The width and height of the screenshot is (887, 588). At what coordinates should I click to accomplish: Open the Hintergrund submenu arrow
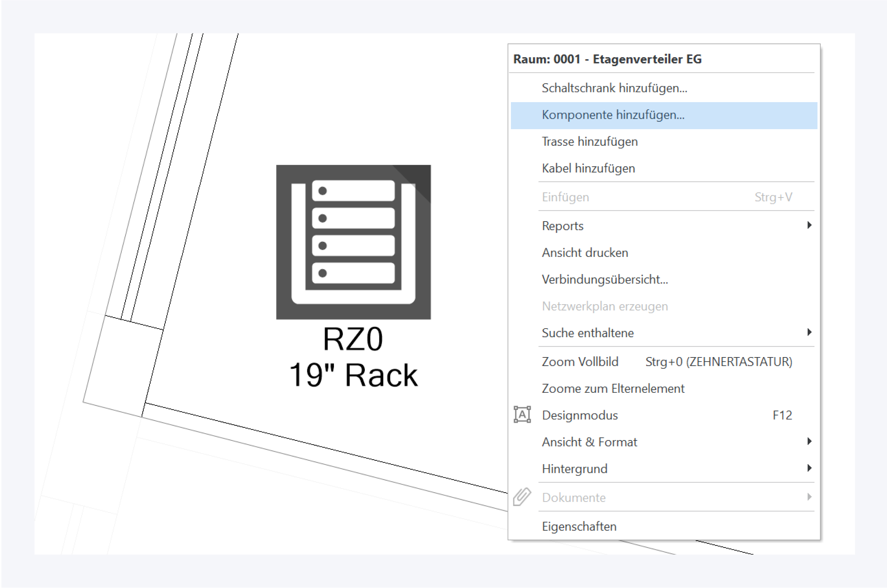[x=809, y=468]
